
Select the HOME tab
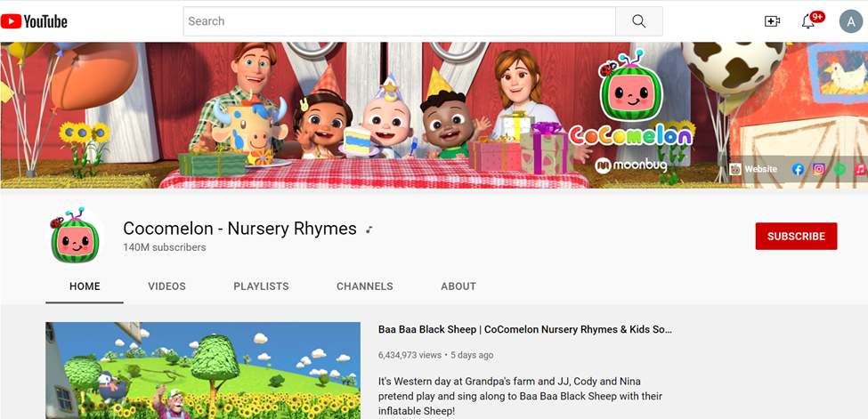(x=85, y=286)
